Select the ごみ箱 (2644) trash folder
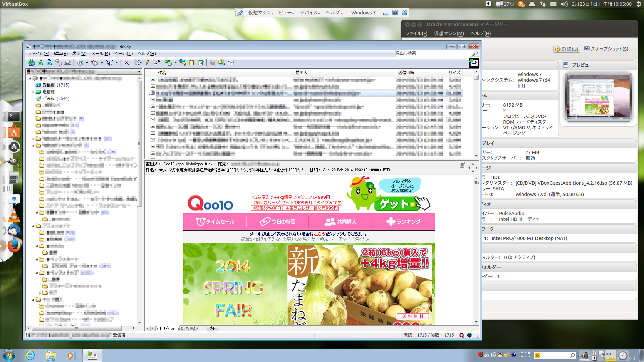 53,99
